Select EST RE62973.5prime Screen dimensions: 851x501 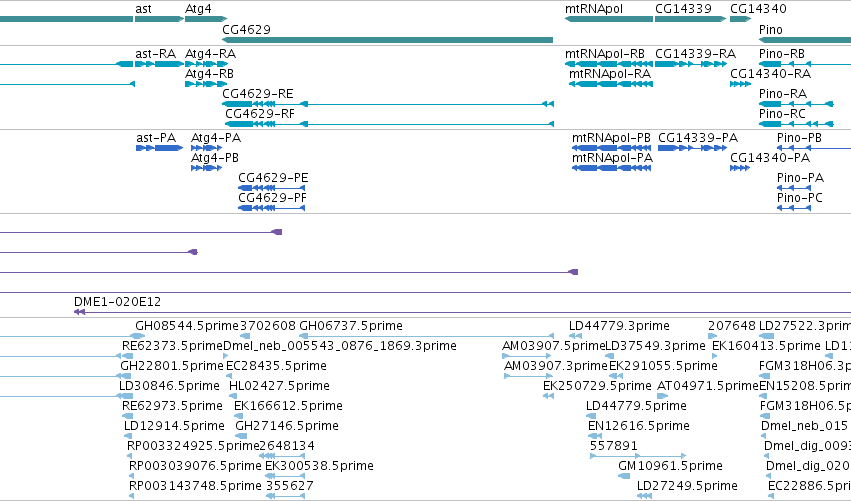172,406
